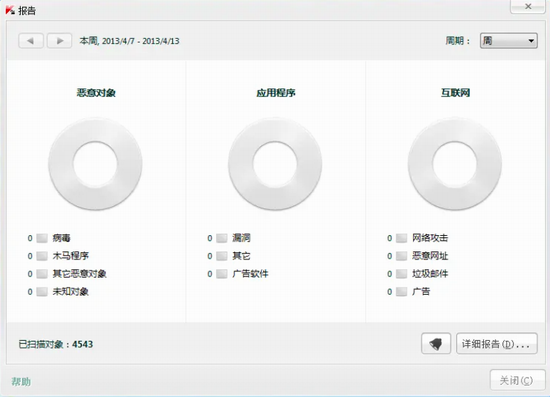
Task: Click the 应用程序 heading
Action: 276,93
